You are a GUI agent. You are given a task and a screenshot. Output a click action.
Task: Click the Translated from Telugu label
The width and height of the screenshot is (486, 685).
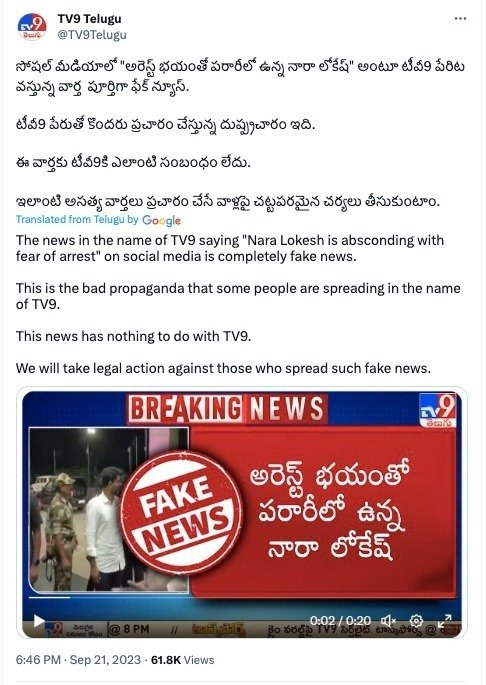pyautogui.click(x=77, y=219)
